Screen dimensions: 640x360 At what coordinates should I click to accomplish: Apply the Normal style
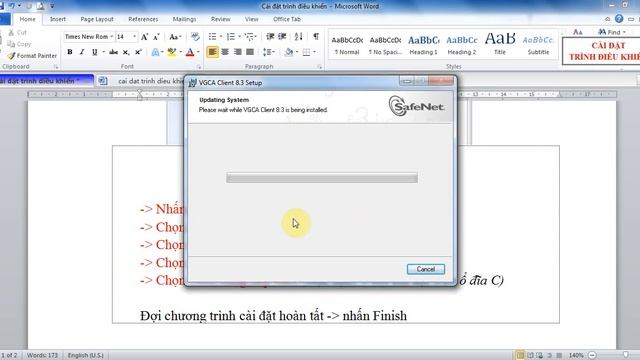tap(347, 45)
